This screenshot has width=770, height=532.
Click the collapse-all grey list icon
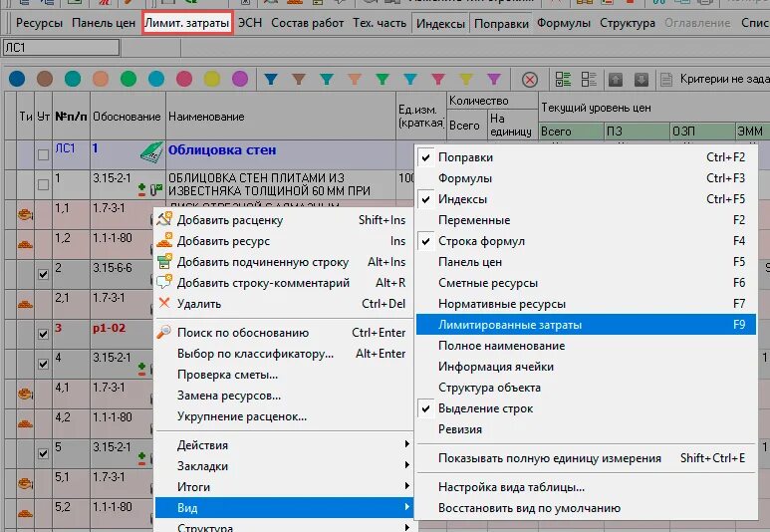[589, 79]
